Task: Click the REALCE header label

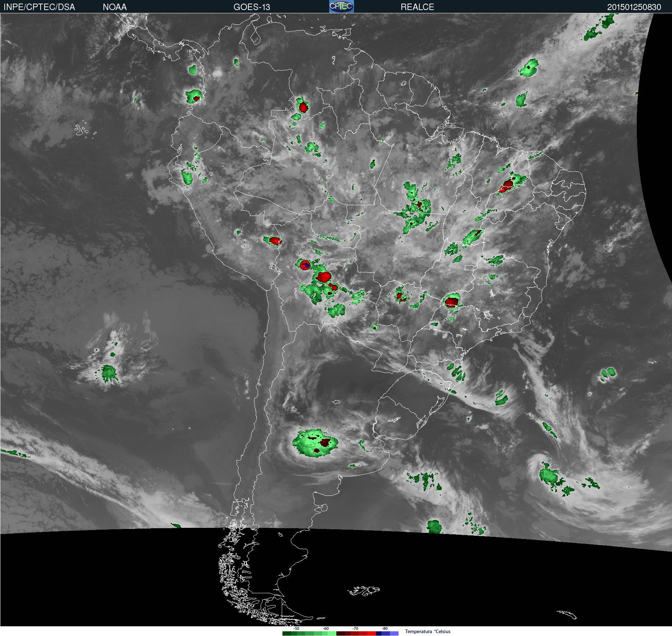Action: tap(417, 7)
